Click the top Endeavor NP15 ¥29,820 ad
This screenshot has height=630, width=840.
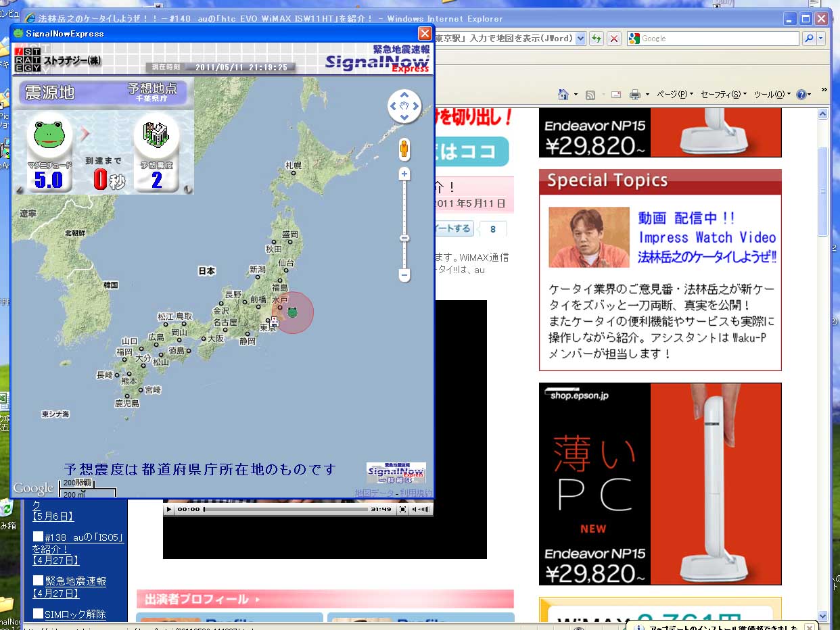(660, 132)
